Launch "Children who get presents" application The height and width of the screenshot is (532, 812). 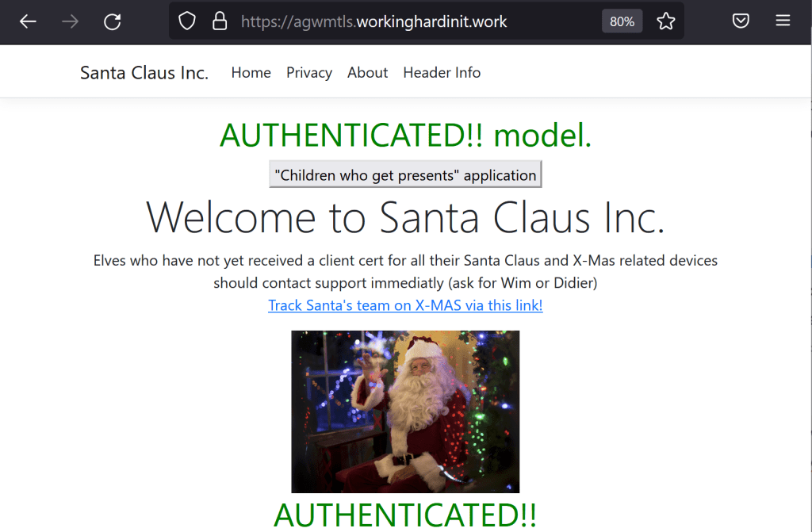tap(405, 174)
